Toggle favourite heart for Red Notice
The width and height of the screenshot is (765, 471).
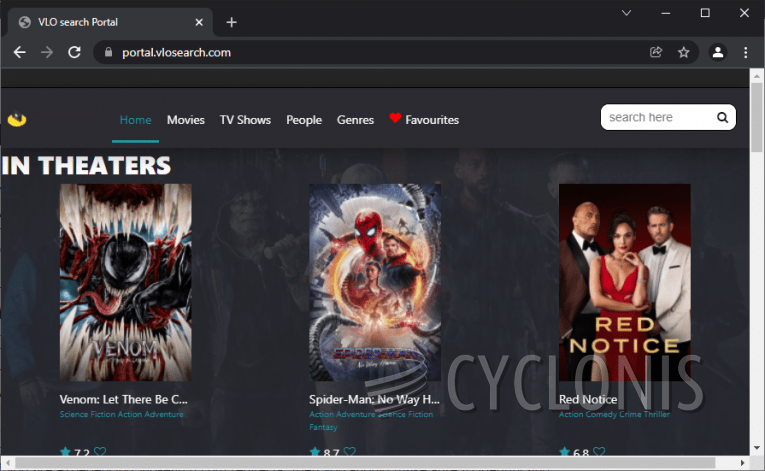[599, 453]
